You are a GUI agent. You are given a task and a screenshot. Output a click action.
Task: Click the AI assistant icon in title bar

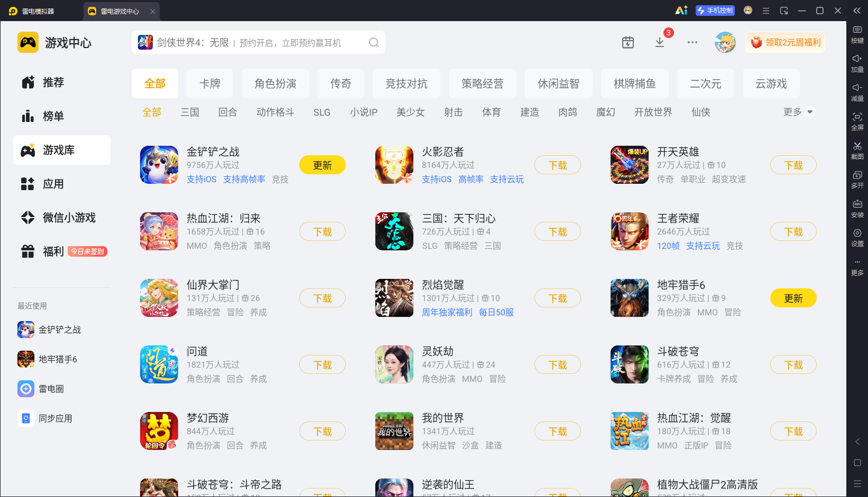coord(681,11)
